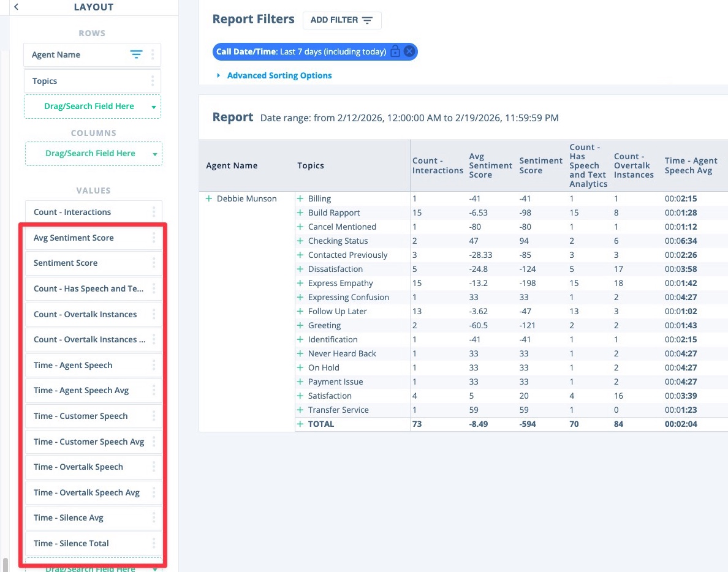Click the filter icon on Agent Name row
728x572 pixels.
pos(136,55)
